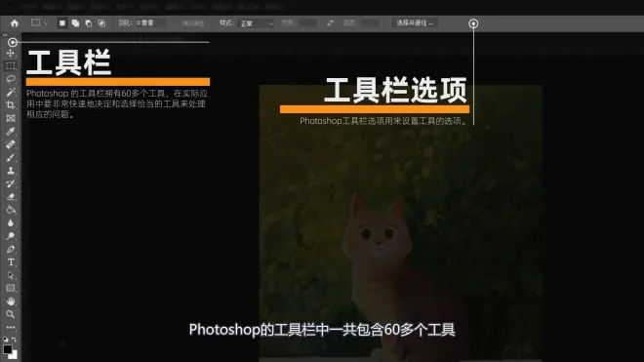Select the Crop tool
The width and height of the screenshot is (644, 362).
(11, 105)
